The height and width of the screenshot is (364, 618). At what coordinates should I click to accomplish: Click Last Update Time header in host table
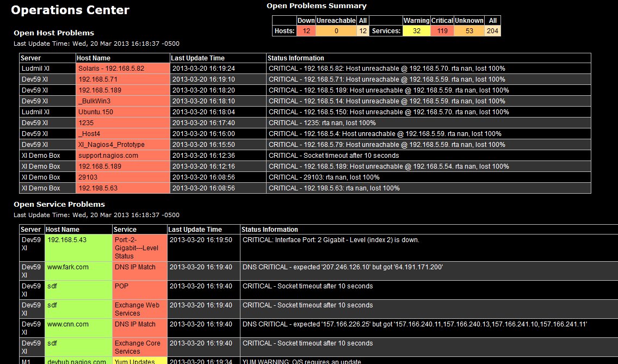tap(197, 58)
